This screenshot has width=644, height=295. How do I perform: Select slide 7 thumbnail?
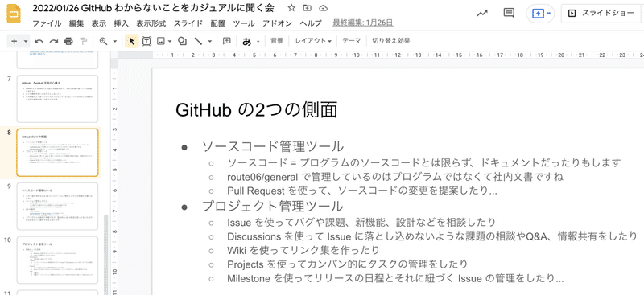pos(57,99)
